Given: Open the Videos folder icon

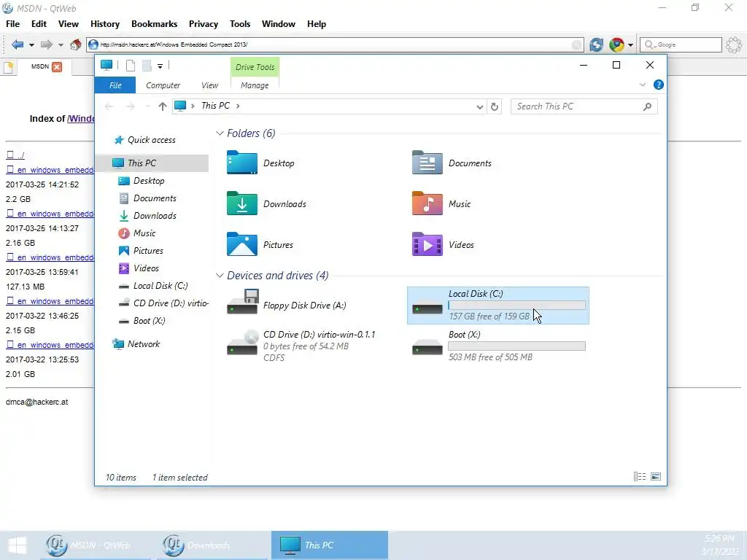Looking at the screenshot, I should tap(427, 245).
